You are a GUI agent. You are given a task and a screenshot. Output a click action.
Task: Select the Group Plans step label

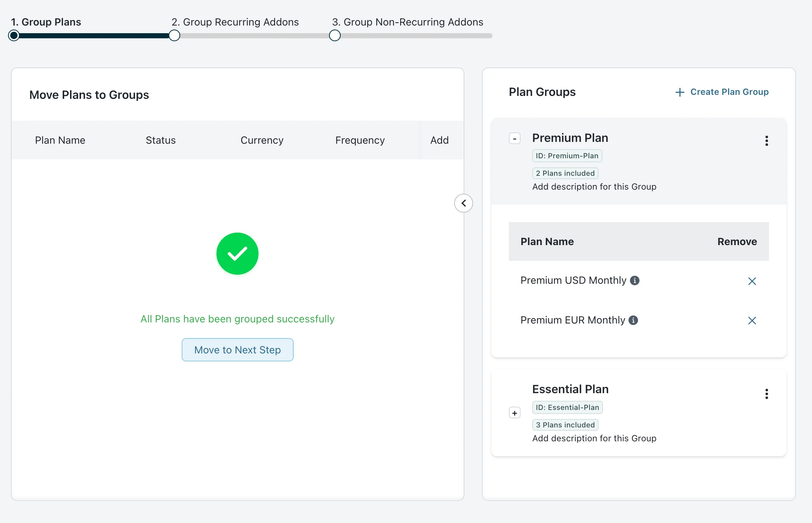(x=46, y=22)
